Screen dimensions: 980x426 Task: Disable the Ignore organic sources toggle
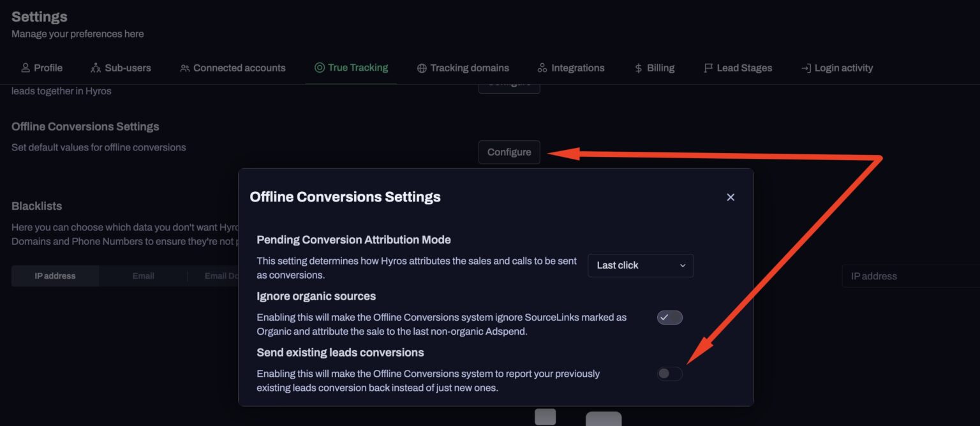pos(669,317)
